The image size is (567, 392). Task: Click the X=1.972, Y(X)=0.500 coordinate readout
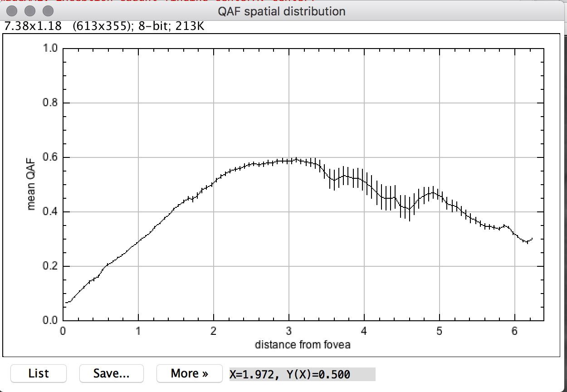(x=289, y=374)
